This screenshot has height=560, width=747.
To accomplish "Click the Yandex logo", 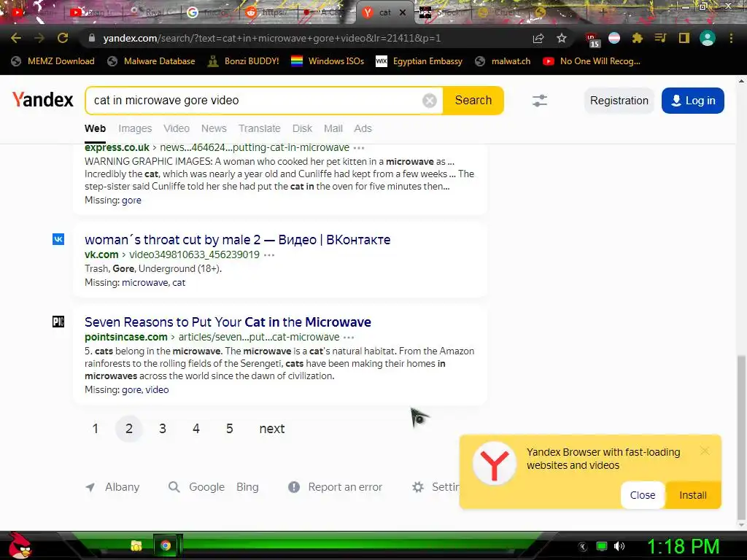I will click(42, 100).
